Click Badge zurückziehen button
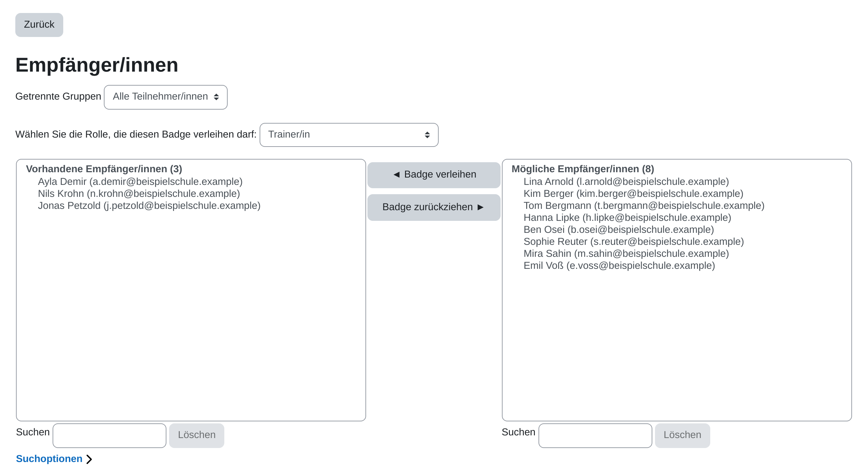This screenshot has width=868, height=471. click(x=434, y=207)
